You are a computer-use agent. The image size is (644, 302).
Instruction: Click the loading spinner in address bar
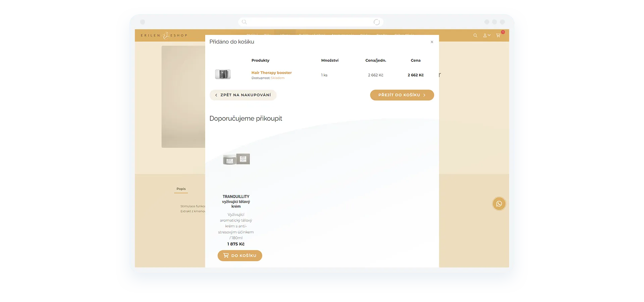[377, 22]
